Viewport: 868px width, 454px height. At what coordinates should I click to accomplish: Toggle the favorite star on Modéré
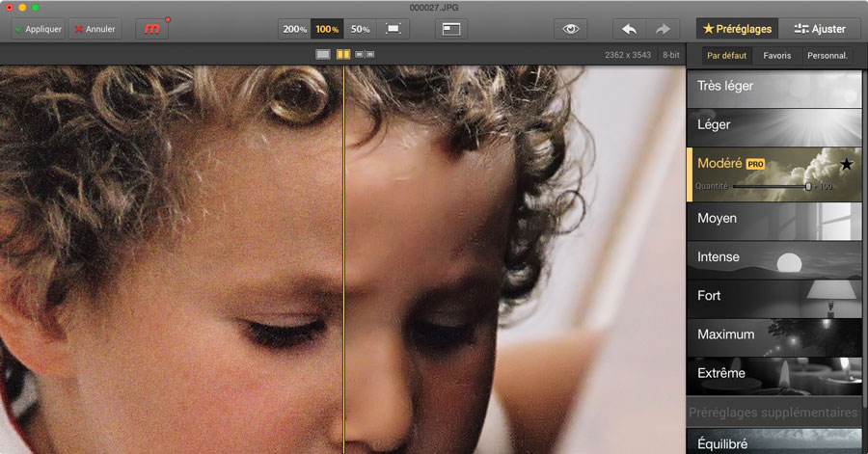click(x=846, y=164)
